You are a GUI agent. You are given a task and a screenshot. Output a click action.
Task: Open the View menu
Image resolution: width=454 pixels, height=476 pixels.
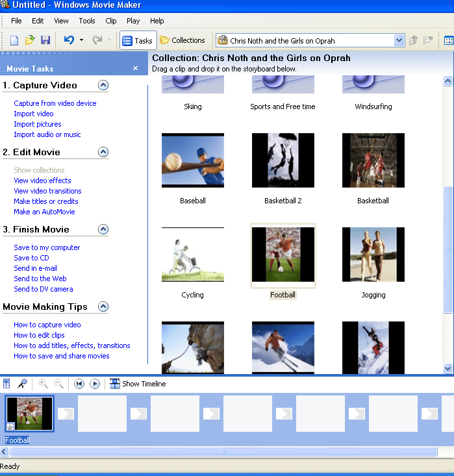point(61,21)
